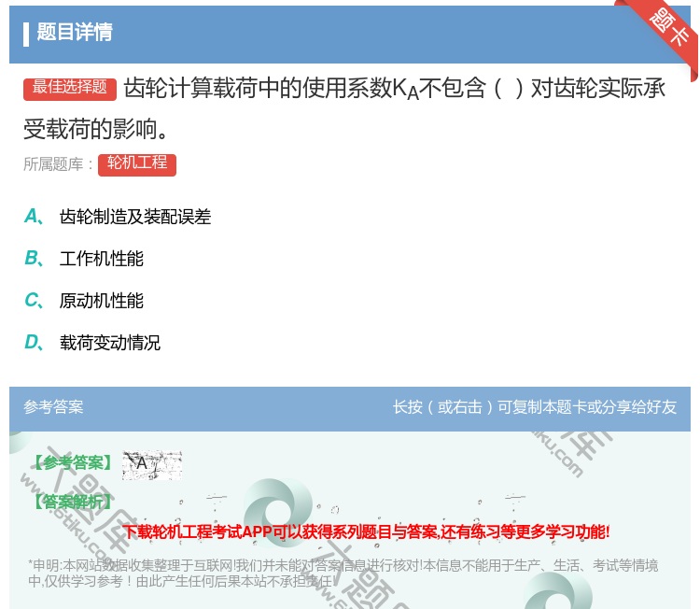Select option B 工作机性能
700x609 pixels.
[x=83, y=259]
